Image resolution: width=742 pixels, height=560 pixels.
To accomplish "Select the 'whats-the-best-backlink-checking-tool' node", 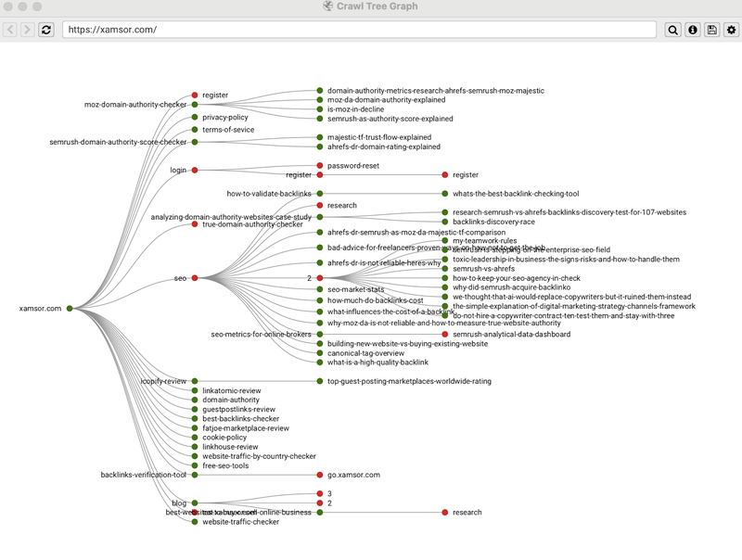I will point(445,194).
